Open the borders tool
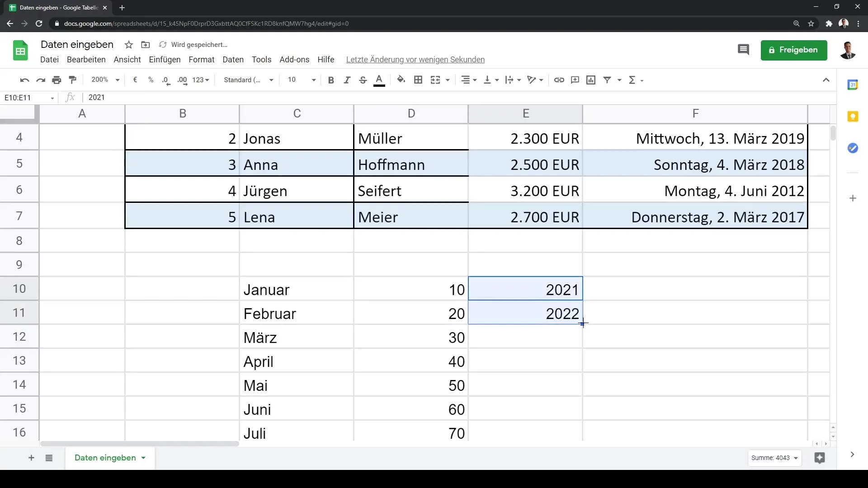This screenshot has height=488, width=868. 418,80
